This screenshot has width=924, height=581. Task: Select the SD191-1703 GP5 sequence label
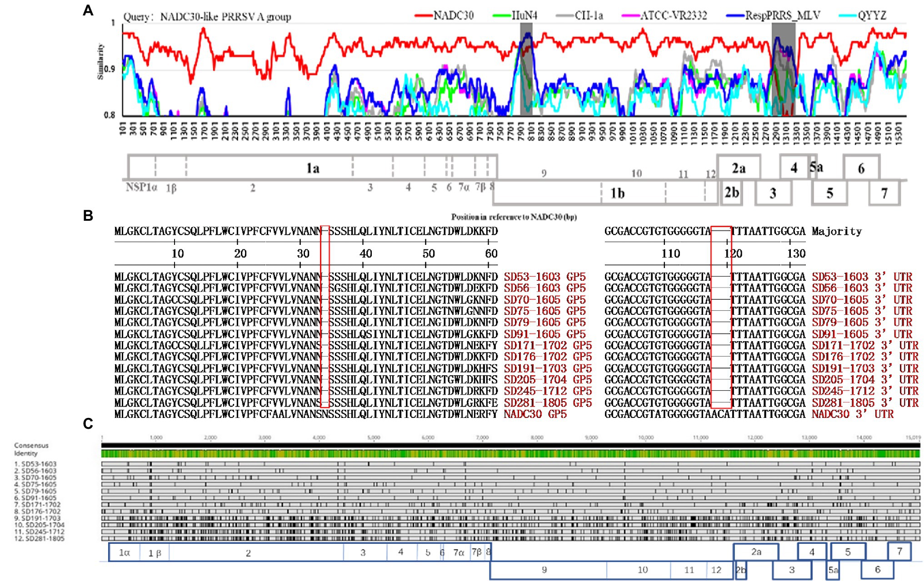click(x=548, y=368)
